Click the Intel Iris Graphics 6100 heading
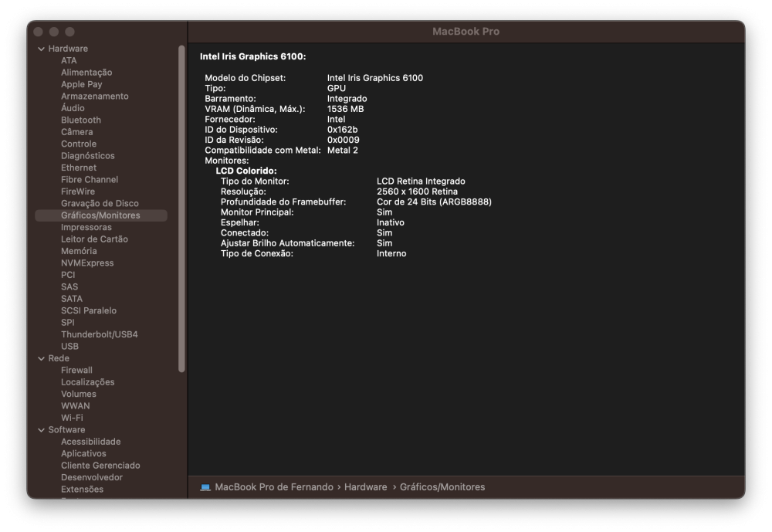Image resolution: width=772 pixels, height=532 pixels. [253, 56]
